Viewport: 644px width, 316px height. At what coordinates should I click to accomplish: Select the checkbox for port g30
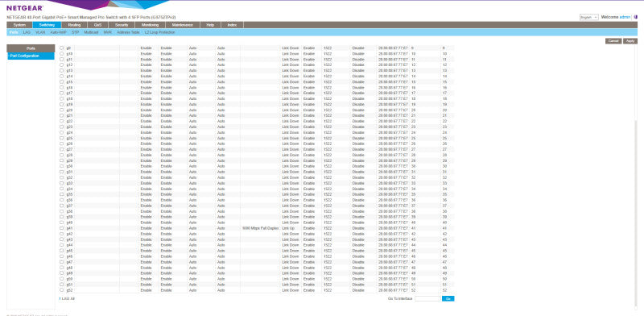pos(62,166)
